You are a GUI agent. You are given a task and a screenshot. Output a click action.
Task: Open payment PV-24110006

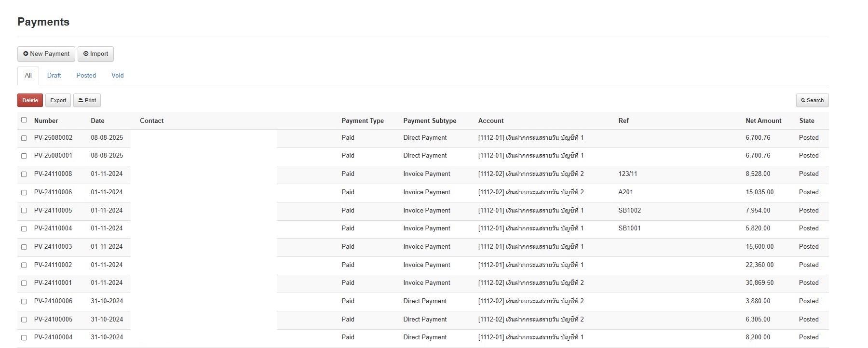click(53, 192)
